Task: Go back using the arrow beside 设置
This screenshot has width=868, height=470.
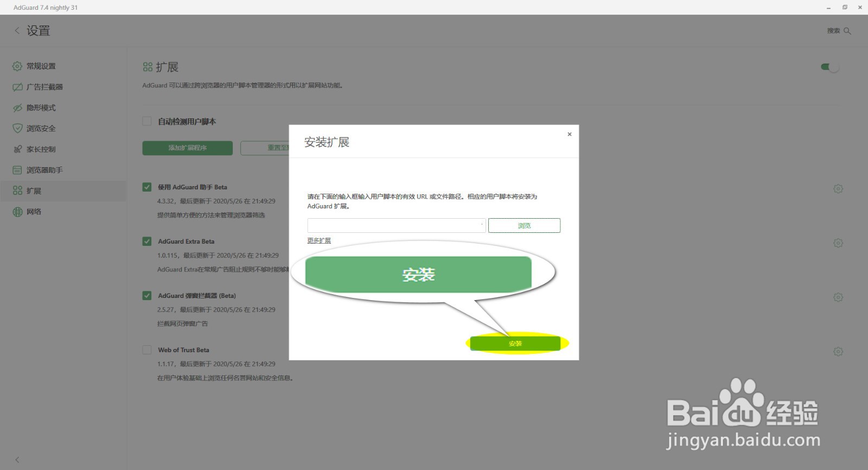Action: [x=17, y=31]
